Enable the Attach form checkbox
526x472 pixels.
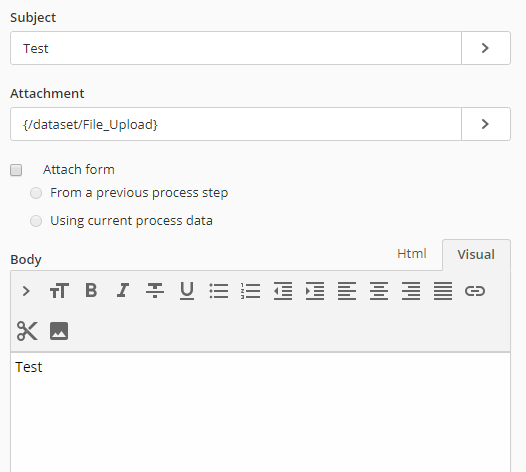(16, 170)
